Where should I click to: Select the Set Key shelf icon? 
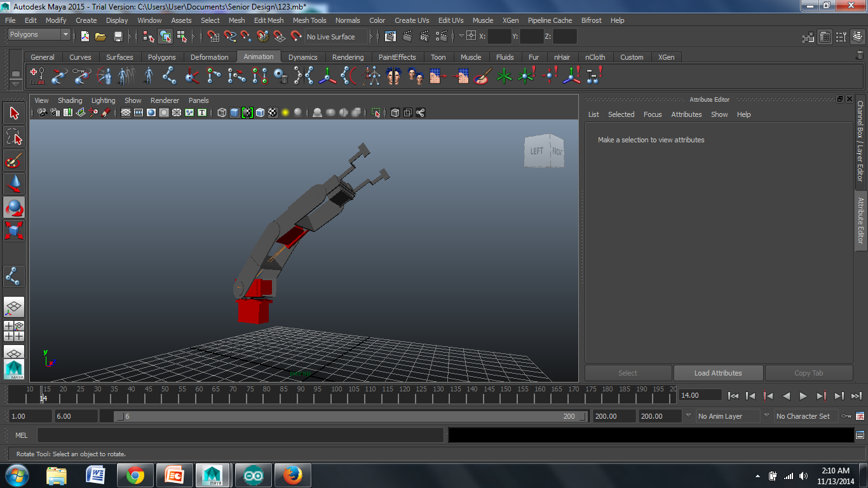tap(37, 76)
